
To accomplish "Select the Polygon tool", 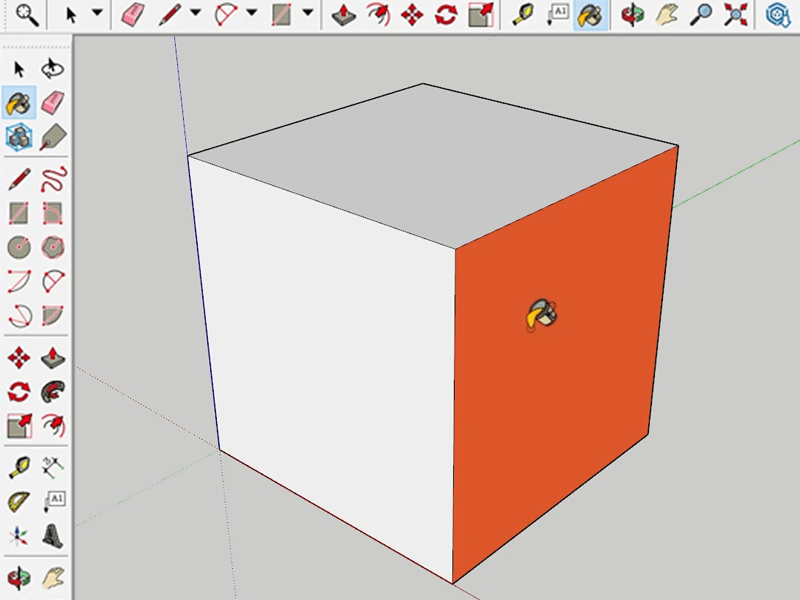I will pyautogui.click(x=53, y=247).
